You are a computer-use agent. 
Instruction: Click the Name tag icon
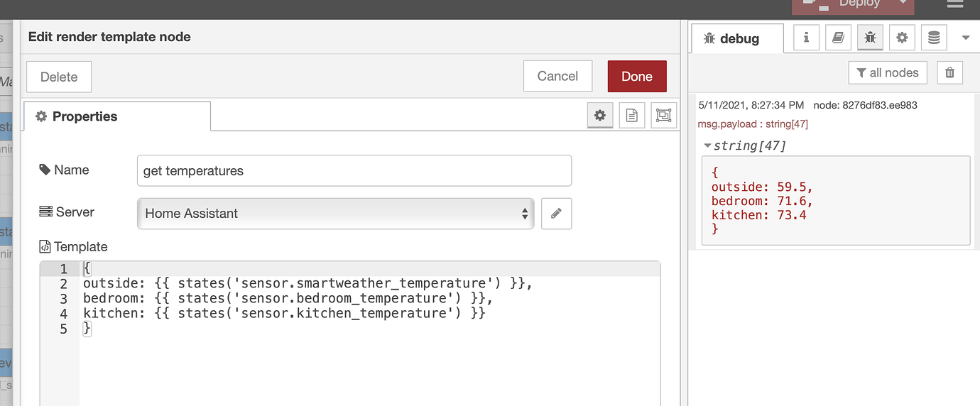coord(45,170)
